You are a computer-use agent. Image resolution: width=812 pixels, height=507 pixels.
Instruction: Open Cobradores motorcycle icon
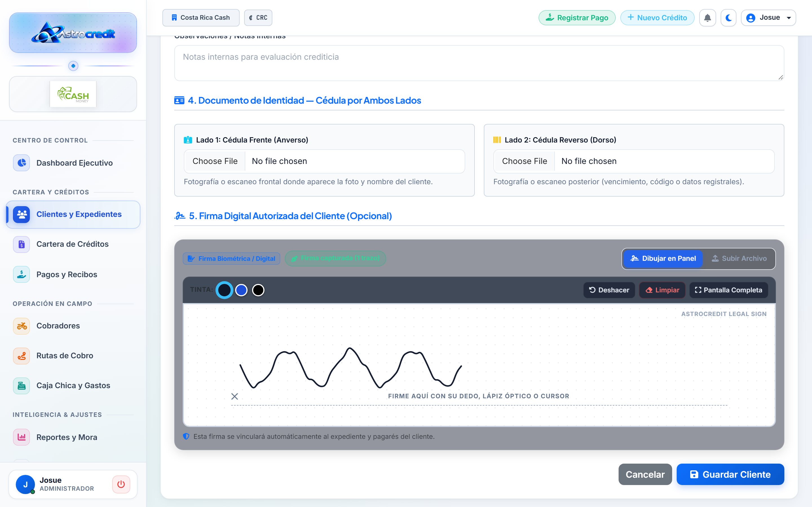(21, 326)
